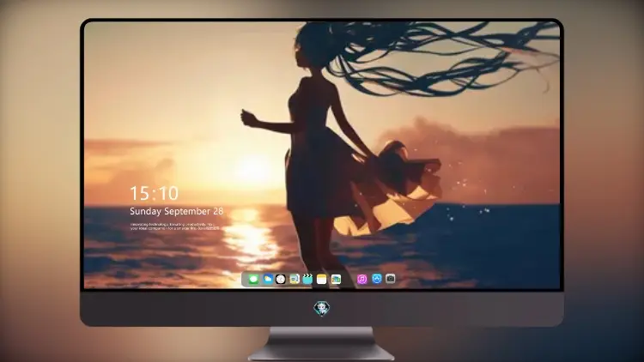The image size is (644, 362).
Task: Open the Weather app in dock
Action: point(267,280)
